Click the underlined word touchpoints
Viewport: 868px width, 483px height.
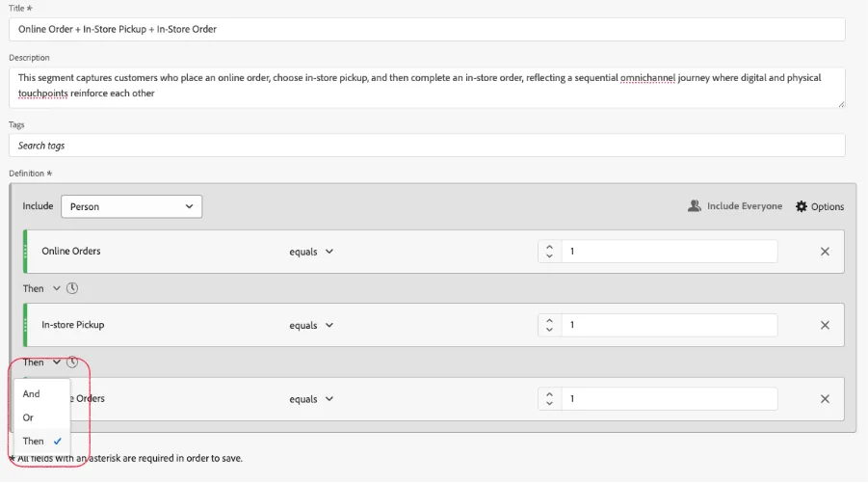(x=42, y=94)
